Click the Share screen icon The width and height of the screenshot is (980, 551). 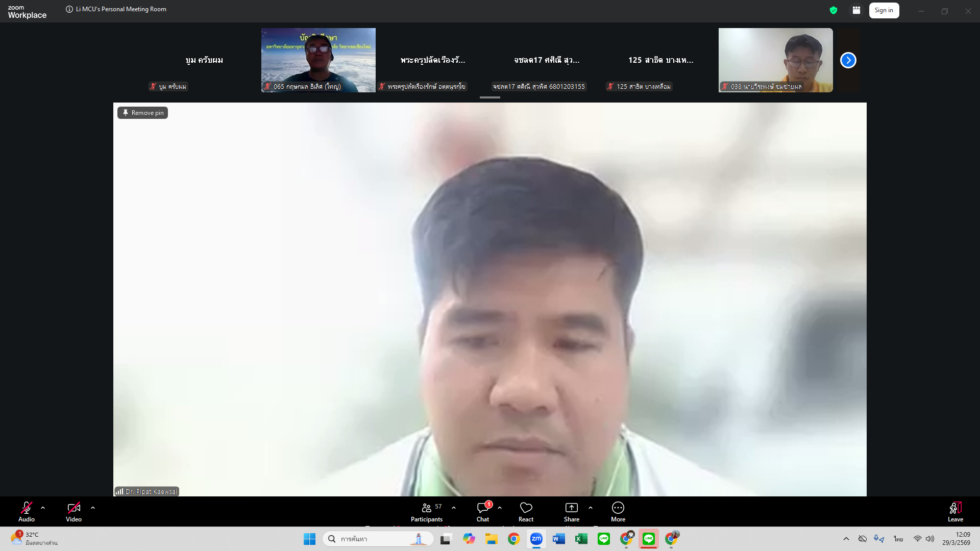tap(571, 508)
